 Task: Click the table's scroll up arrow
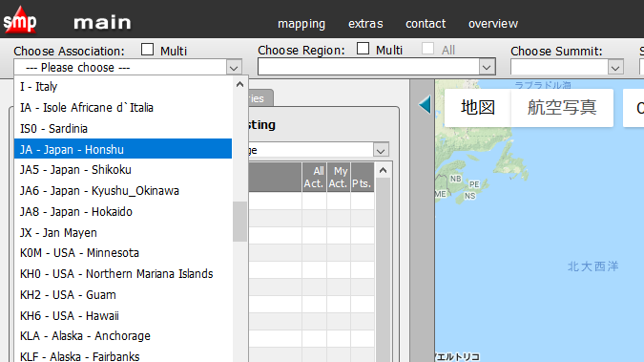coord(383,170)
